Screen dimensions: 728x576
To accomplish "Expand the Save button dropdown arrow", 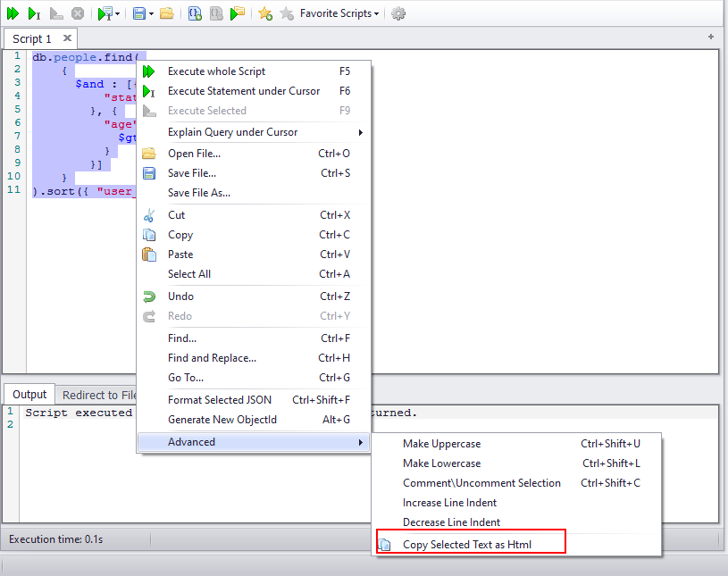I will [x=152, y=13].
